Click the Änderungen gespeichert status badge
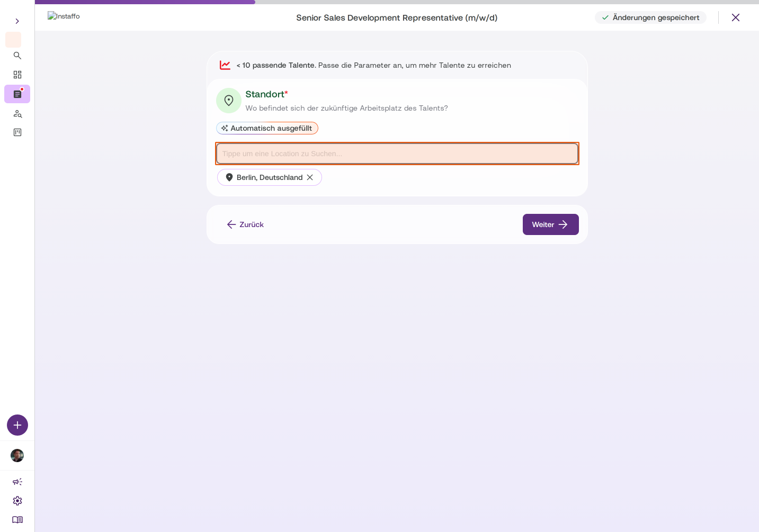Image resolution: width=759 pixels, height=532 pixels. tap(650, 17)
